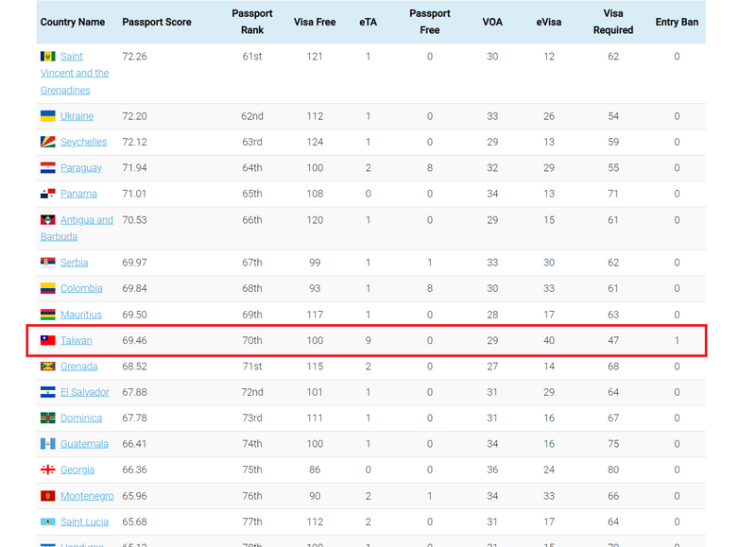Open the Saint Lucia country link

pos(84,521)
